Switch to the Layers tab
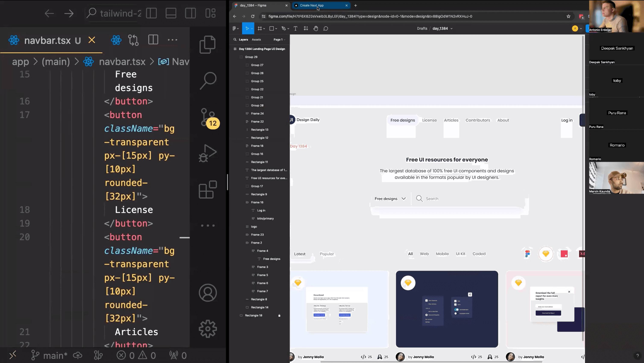The height and width of the screenshot is (363, 644). [x=243, y=39]
